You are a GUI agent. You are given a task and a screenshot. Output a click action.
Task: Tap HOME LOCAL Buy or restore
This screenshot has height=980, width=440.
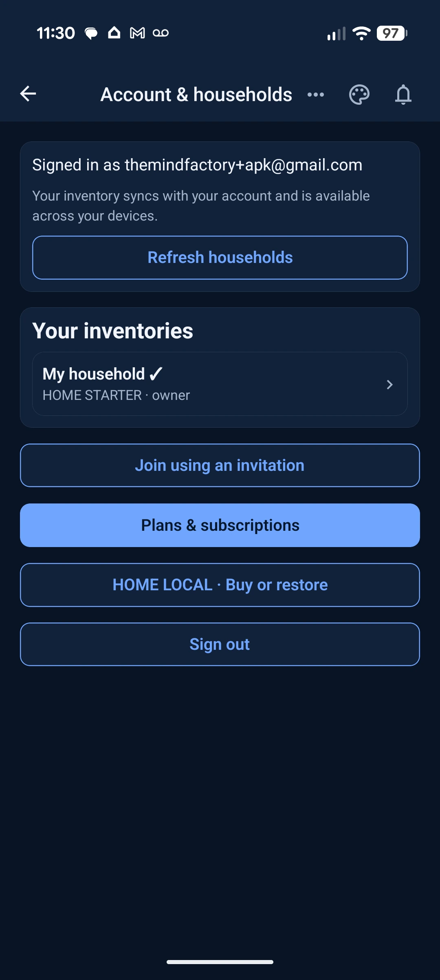pyautogui.click(x=220, y=585)
